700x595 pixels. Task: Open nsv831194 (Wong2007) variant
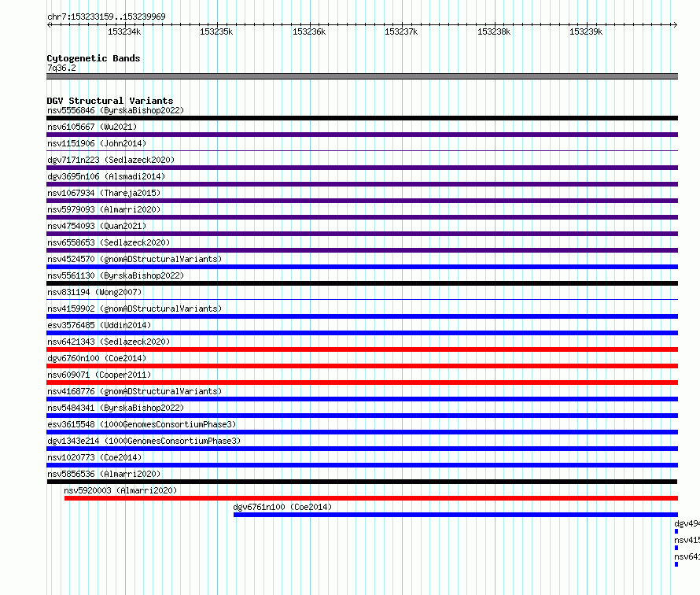pyautogui.click(x=94, y=292)
